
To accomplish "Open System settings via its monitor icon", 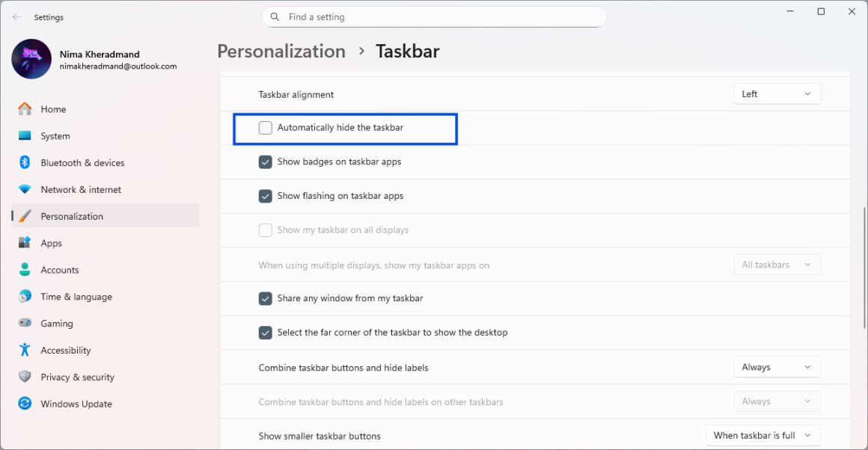I will [x=25, y=136].
